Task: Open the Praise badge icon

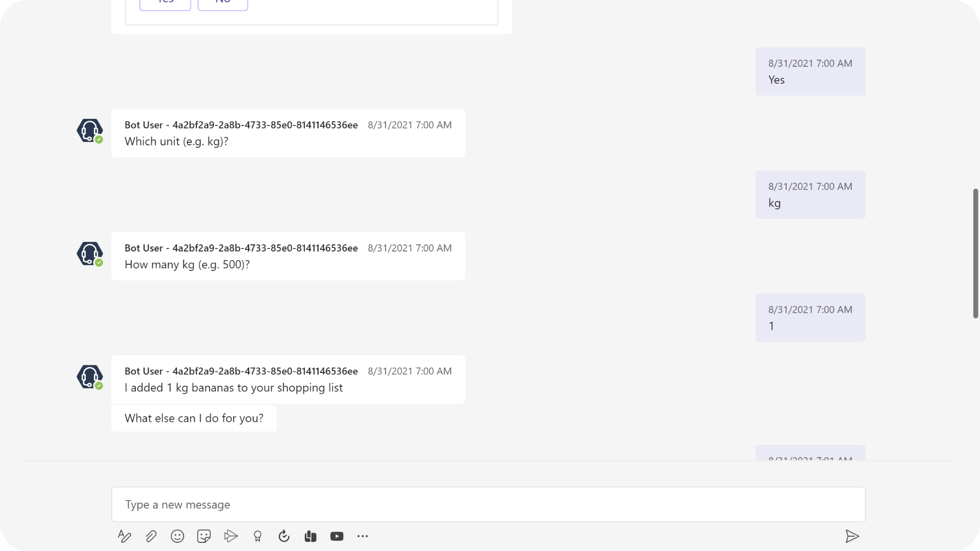Action: (x=257, y=536)
